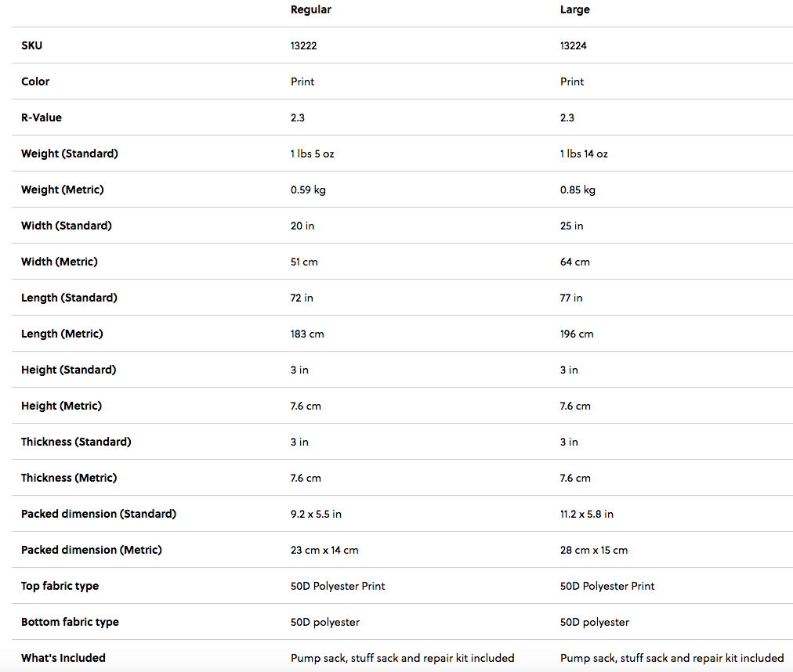Click the Large column header
The height and width of the screenshot is (672, 793).
(x=574, y=9)
